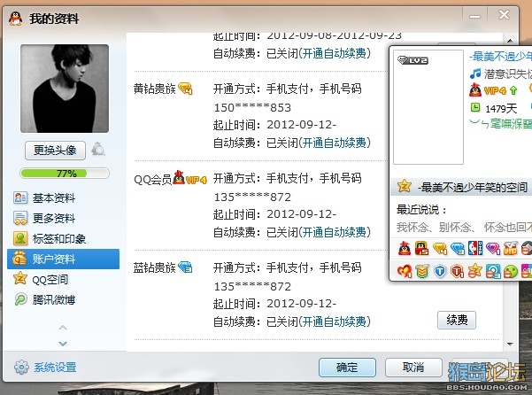This screenshot has height=395, width=532.
Task: Click the blue diamond icon beside 蓝钻贵族
Action: point(185,267)
